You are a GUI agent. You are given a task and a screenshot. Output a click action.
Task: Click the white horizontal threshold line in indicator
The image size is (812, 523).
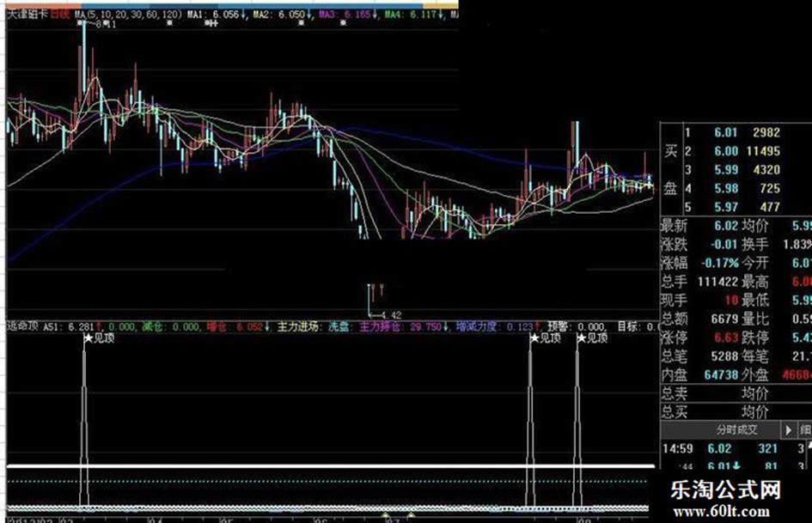tap(331, 466)
